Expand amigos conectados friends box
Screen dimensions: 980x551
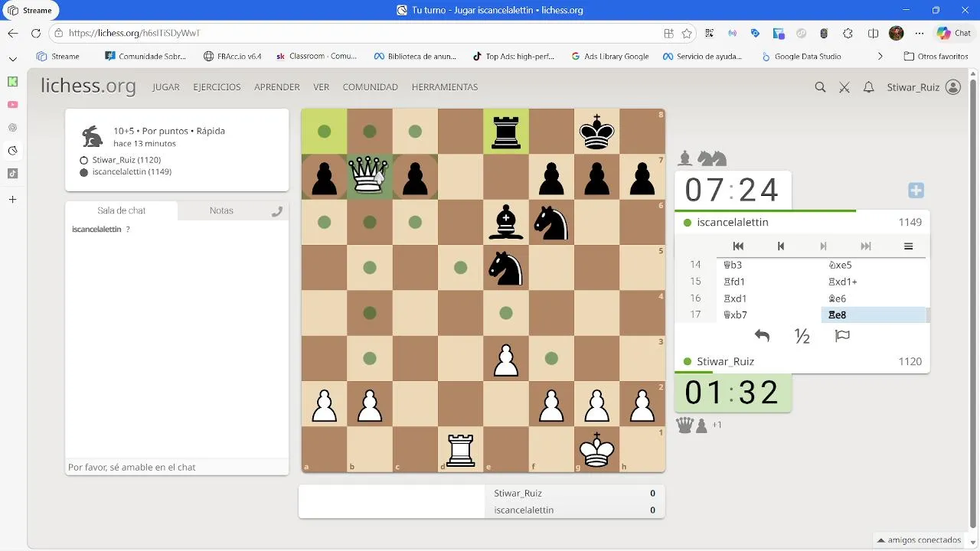click(919, 540)
